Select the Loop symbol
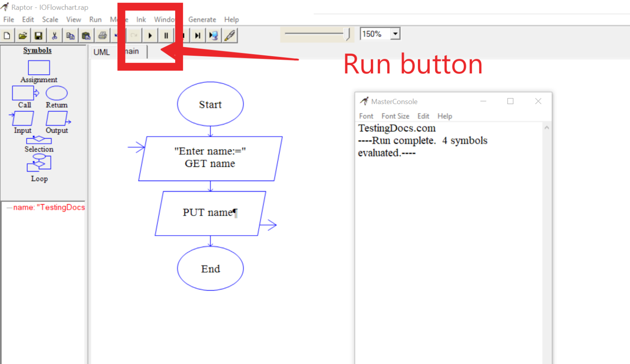 (x=39, y=163)
